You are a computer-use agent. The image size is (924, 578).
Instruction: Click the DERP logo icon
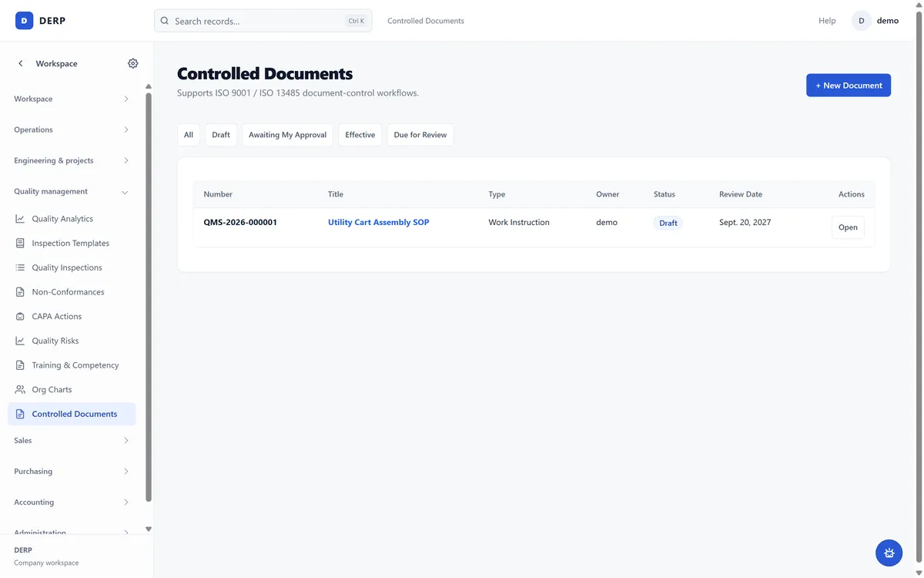coord(24,21)
